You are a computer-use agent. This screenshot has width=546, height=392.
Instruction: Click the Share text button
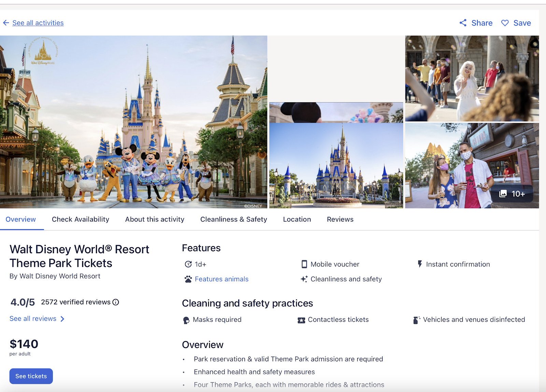(482, 23)
